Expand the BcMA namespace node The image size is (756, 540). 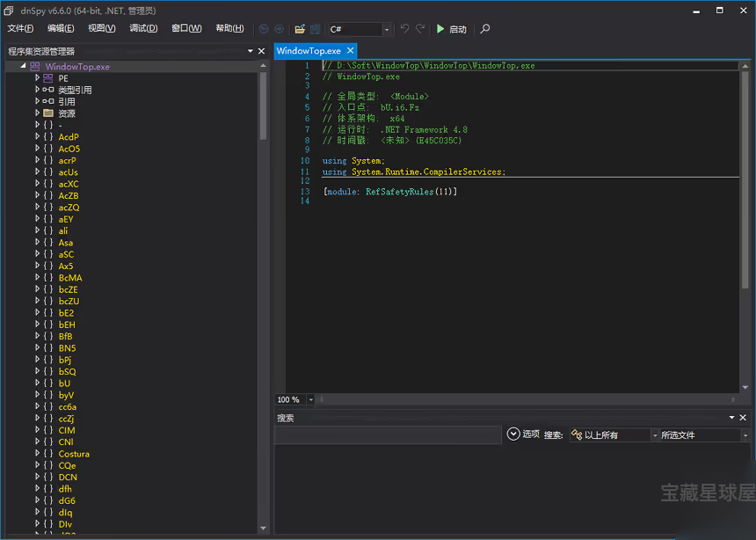click(37, 278)
